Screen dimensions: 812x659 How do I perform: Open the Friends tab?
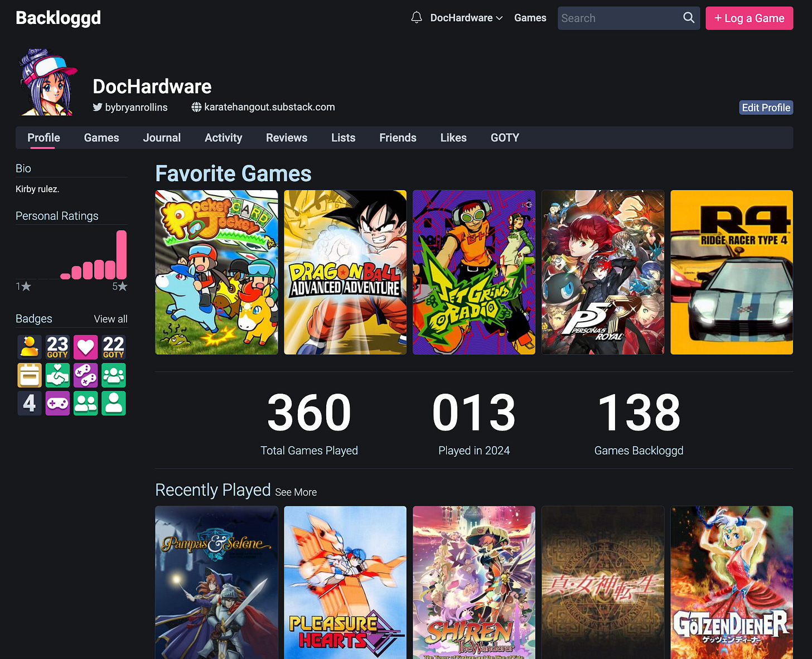point(398,138)
